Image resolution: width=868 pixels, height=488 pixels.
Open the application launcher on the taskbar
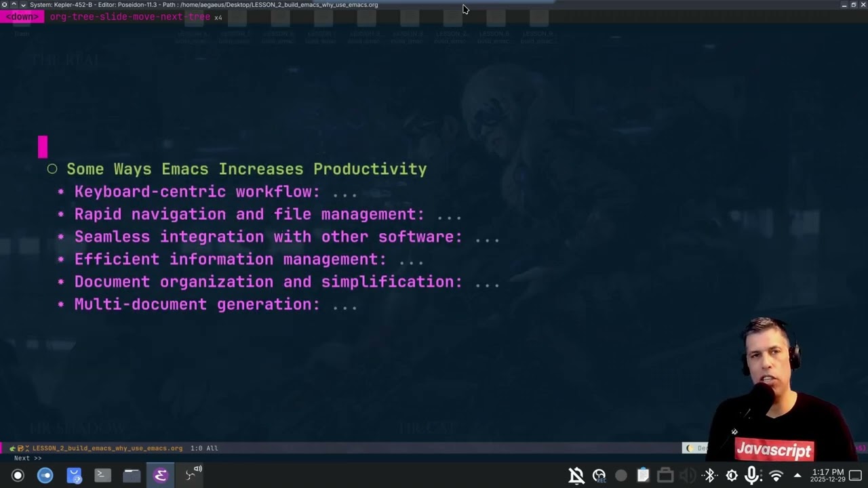pos(18,476)
